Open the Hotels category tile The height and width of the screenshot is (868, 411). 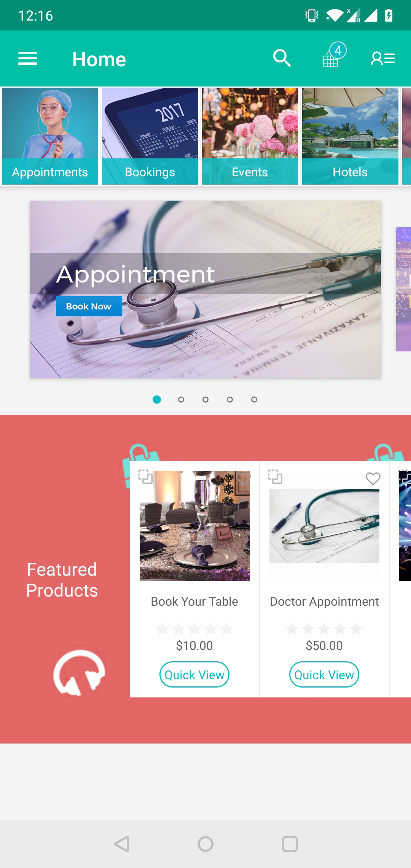coord(350,137)
